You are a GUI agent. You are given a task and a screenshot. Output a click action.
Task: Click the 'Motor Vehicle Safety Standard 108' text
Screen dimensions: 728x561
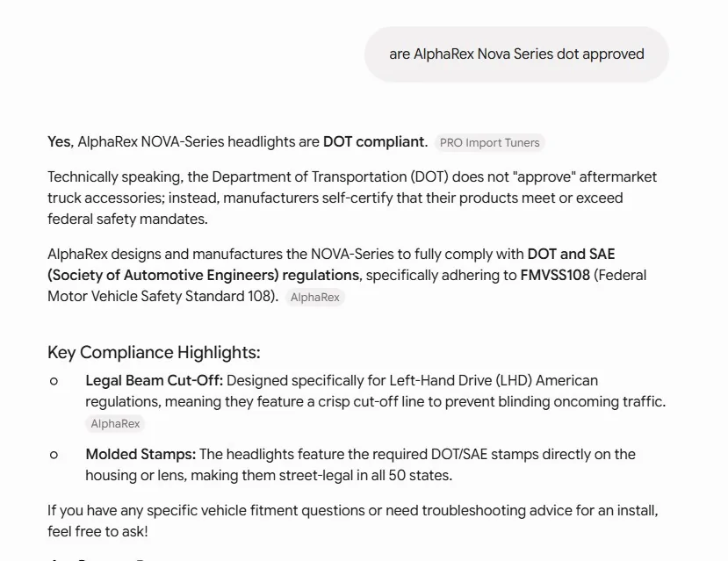(x=160, y=296)
